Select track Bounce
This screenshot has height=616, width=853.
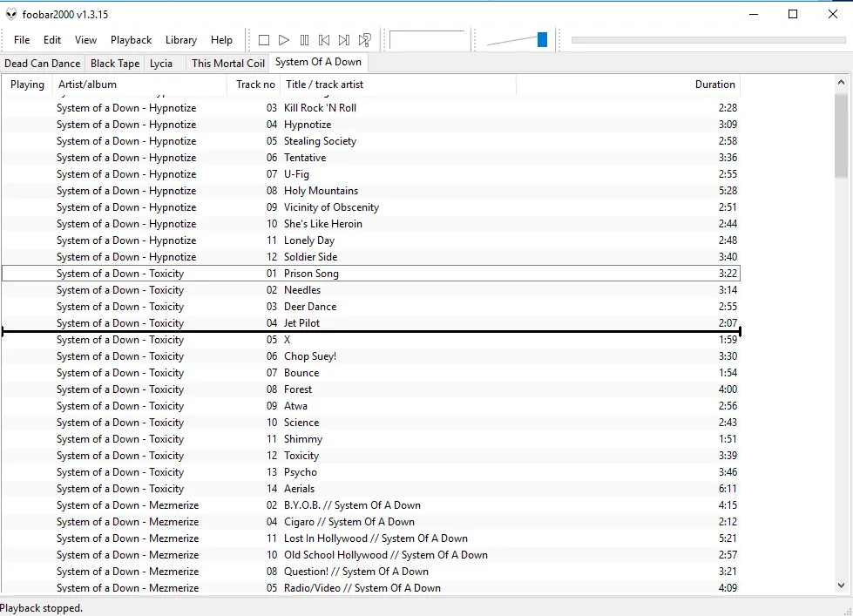tap(371, 373)
